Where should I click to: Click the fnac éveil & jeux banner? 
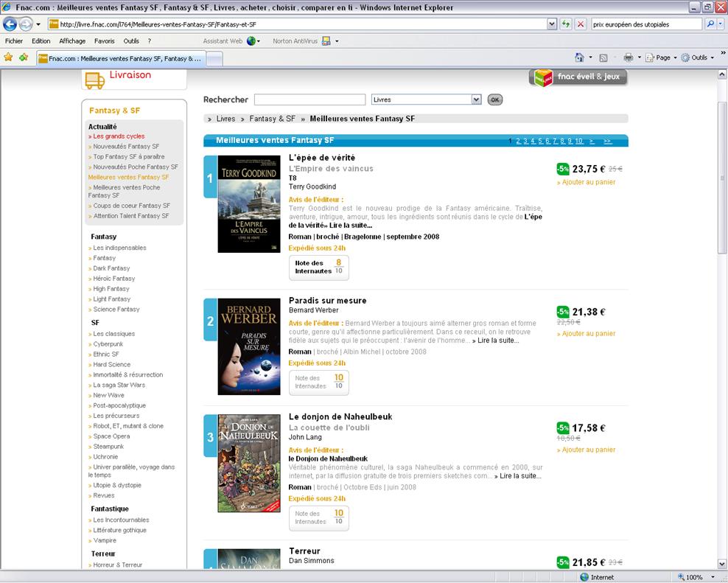click(x=578, y=77)
